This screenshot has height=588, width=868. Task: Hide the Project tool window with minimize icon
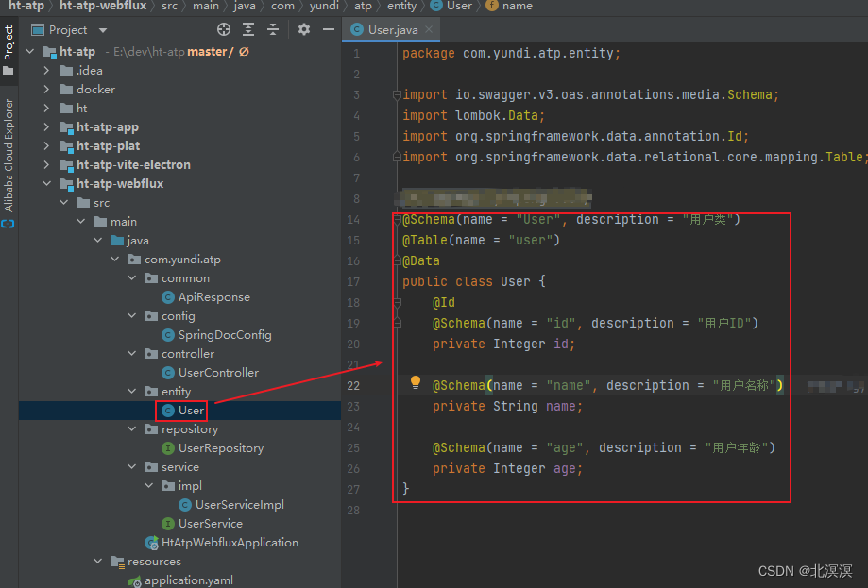[x=327, y=29]
